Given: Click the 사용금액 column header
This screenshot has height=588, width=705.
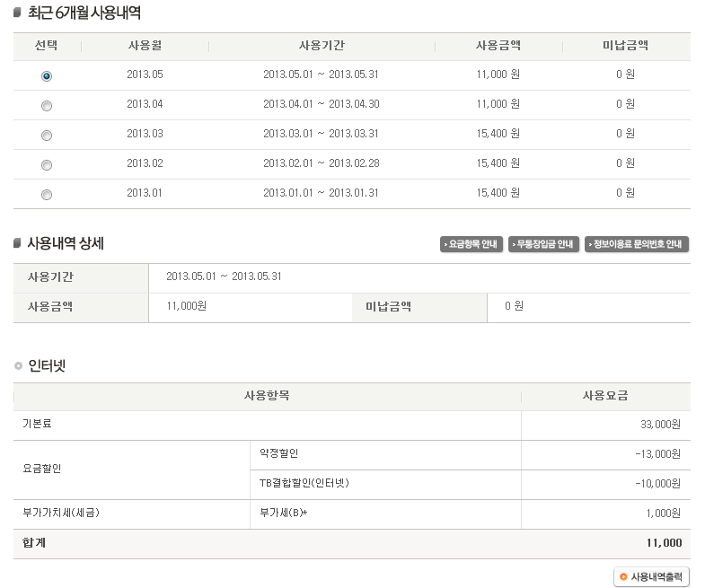Looking at the screenshot, I should (498, 46).
